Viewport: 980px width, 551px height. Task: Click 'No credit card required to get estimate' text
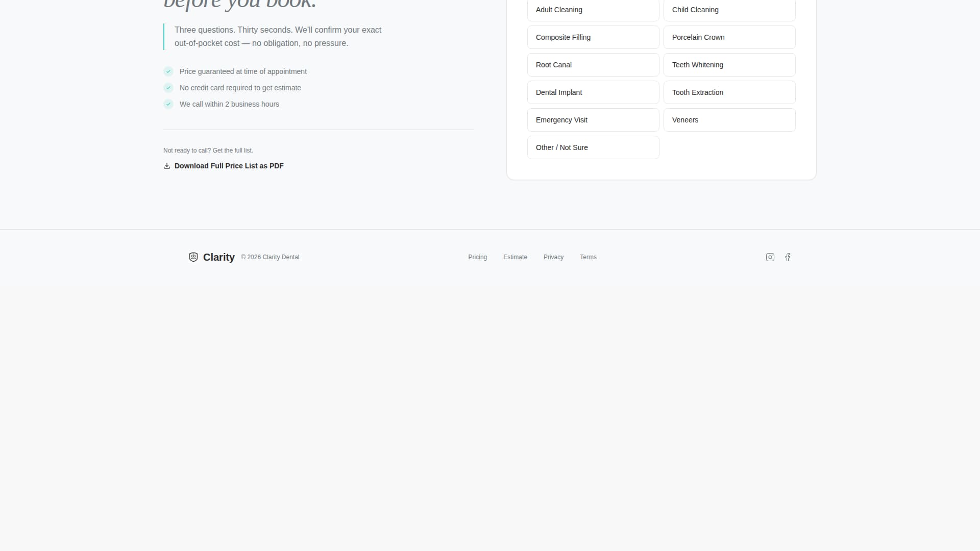(x=240, y=88)
